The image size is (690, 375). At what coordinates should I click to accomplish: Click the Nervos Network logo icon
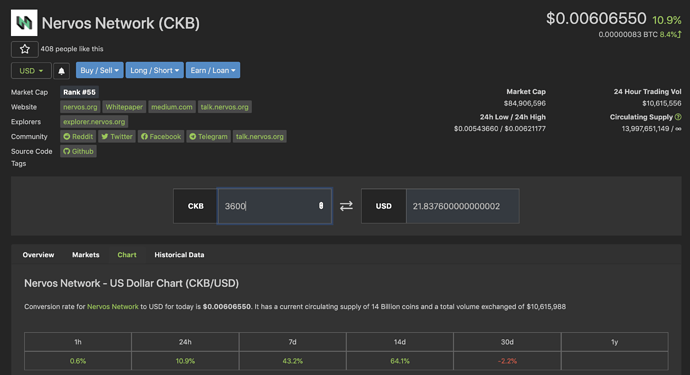[24, 22]
